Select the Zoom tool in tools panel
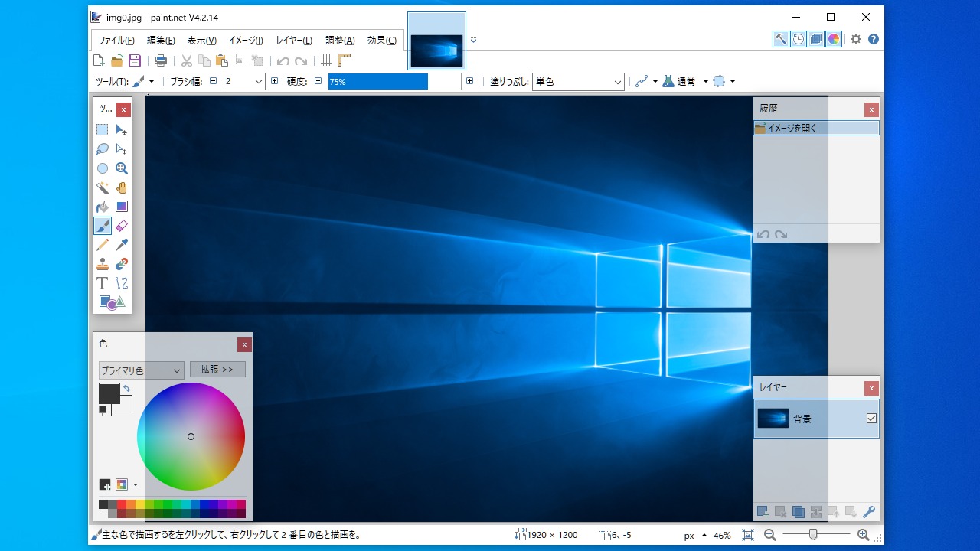Screen dimensions: 980x551 (x=122, y=168)
